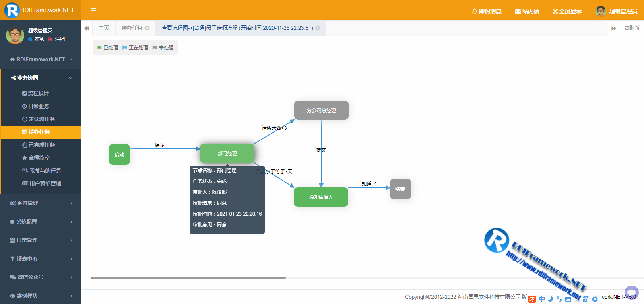Select the 结束 end node
This screenshot has height=304, width=644.
coord(400,189)
